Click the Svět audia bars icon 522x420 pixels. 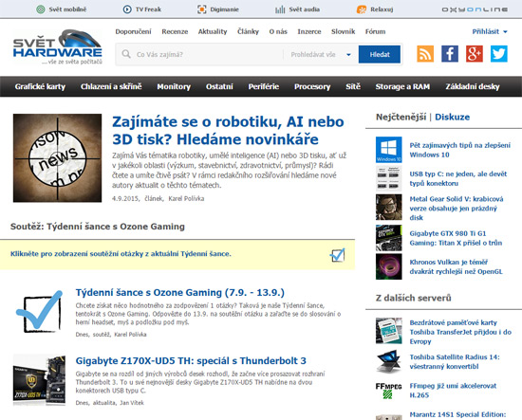pyautogui.click(x=280, y=9)
